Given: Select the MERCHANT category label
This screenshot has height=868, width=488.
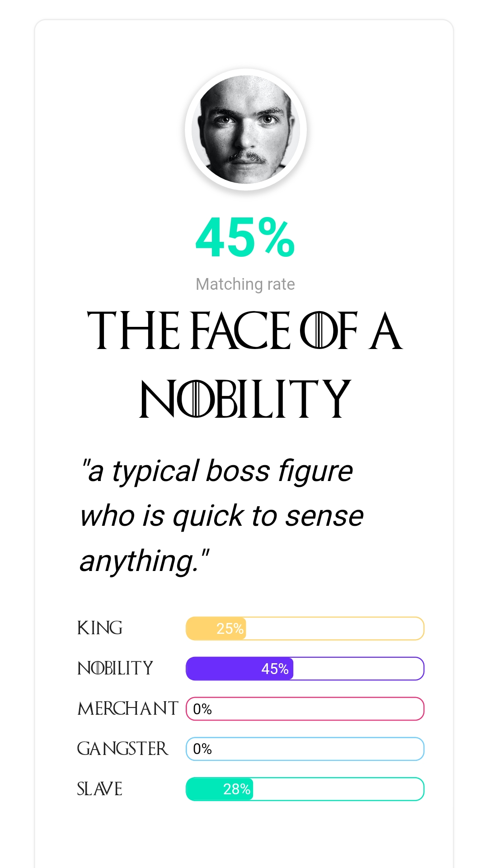Looking at the screenshot, I should click(x=128, y=708).
